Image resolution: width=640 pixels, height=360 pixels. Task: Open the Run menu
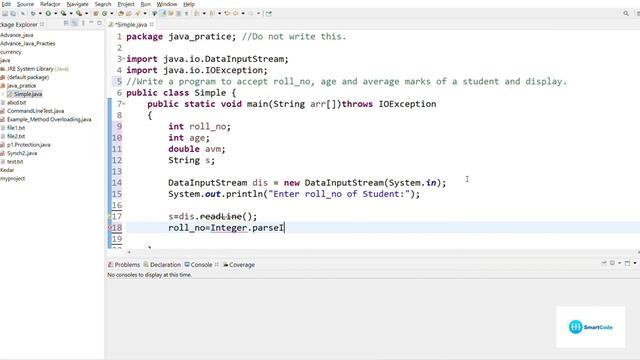[145, 4]
